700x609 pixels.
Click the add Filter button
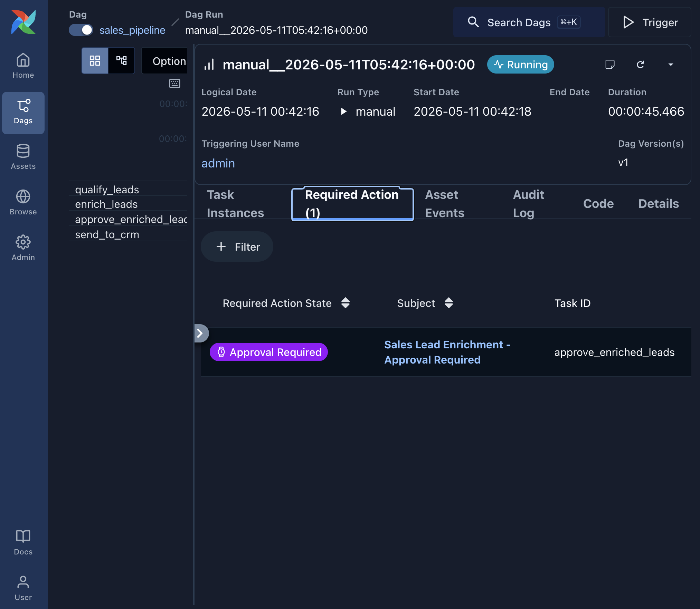237,246
